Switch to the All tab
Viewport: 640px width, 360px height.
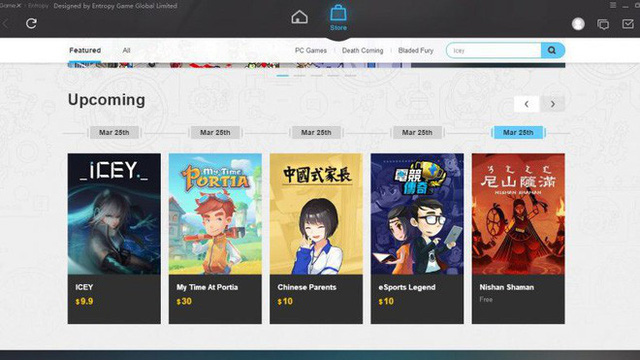(x=126, y=50)
